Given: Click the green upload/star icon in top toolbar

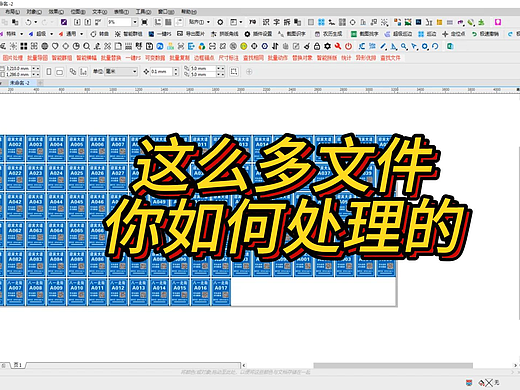Looking at the screenshot, I should tap(481, 22).
